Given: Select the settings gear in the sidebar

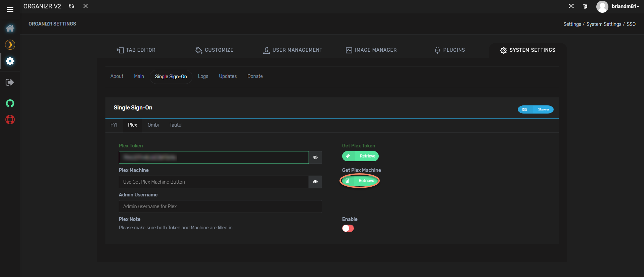Looking at the screenshot, I should point(10,61).
